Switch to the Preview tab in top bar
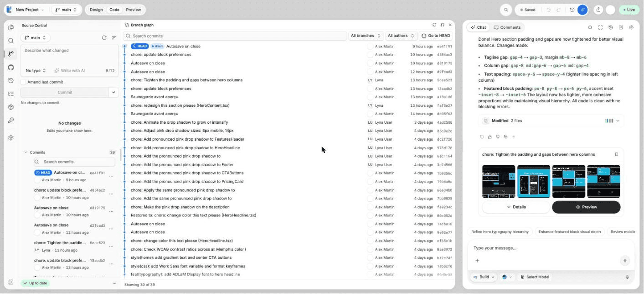 [x=134, y=10]
